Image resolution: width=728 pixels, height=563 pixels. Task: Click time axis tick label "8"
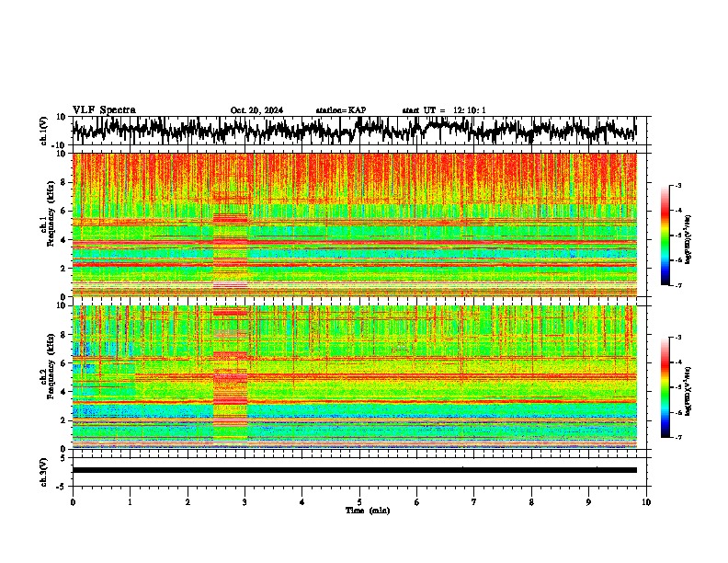click(531, 502)
